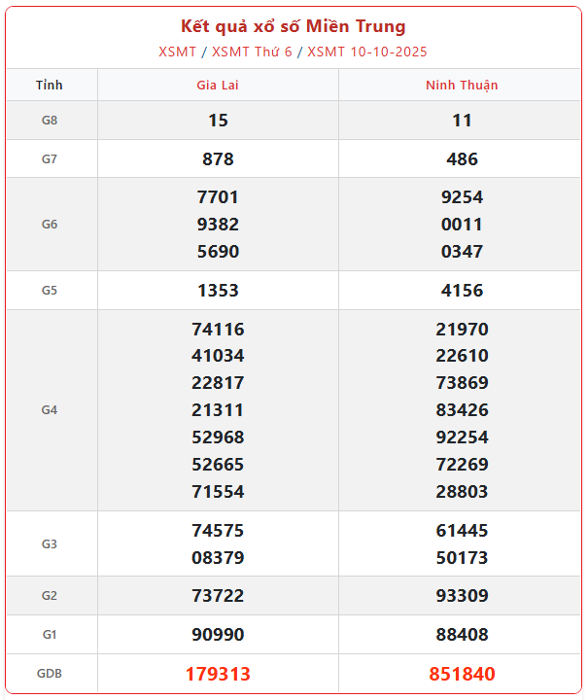Click the G5 row label
Viewport: 588px width, 700px height.
click(x=50, y=290)
